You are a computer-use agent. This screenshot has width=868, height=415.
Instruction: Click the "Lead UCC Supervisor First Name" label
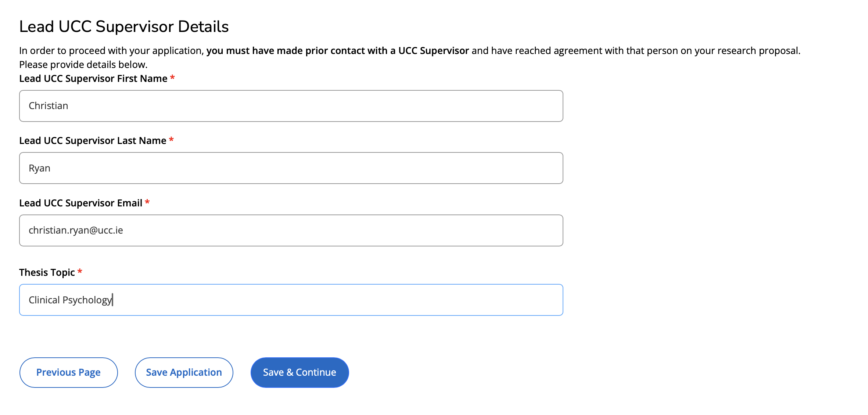[x=93, y=79]
